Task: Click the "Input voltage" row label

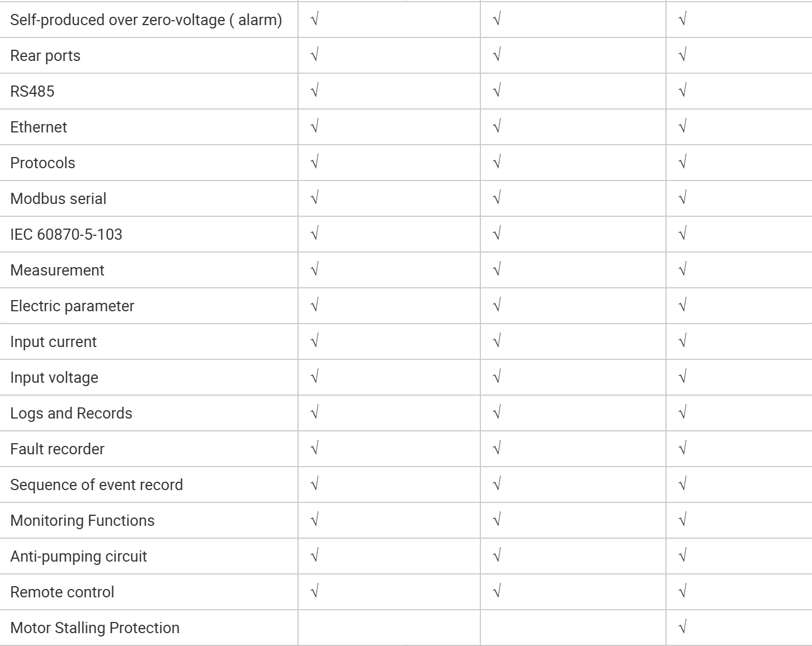Action: click(54, 378)
